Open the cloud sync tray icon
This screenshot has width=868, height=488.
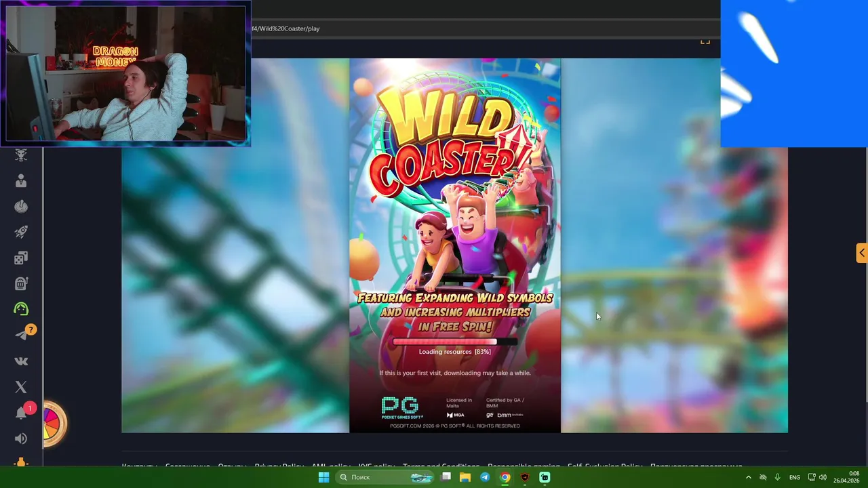(763, 477)
